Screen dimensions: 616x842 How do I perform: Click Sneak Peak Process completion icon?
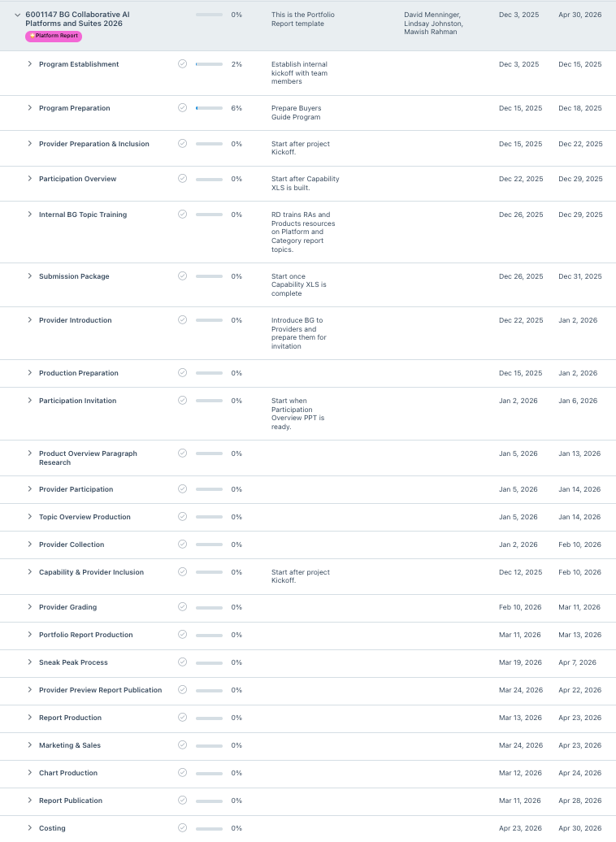[x=182, y=662]
